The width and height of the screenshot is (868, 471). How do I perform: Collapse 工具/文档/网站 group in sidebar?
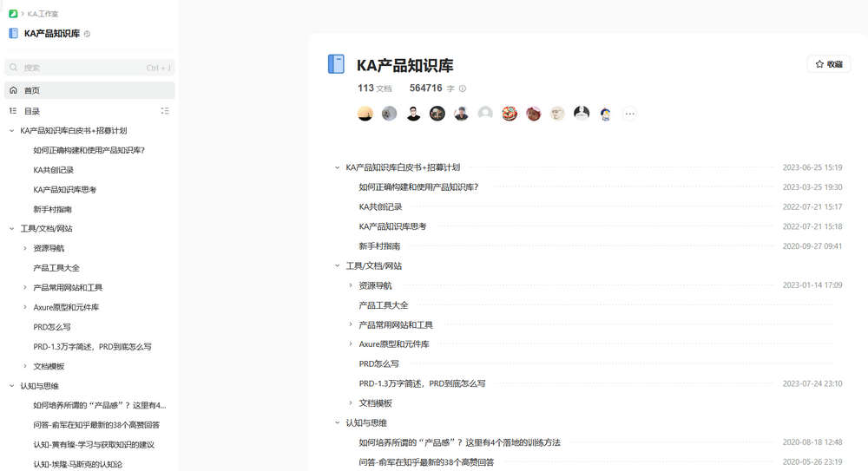pyautogui.click(x=11, y=229)
